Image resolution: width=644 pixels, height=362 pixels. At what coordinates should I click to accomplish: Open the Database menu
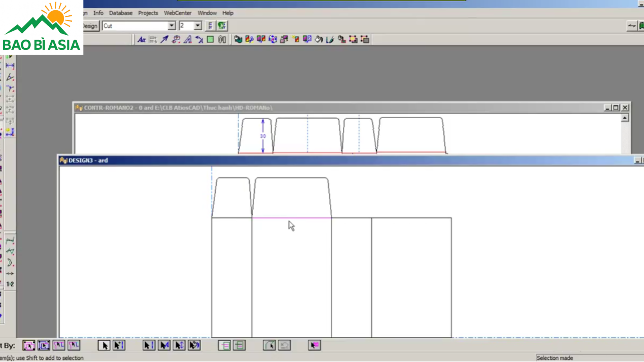(x=120, y=13)
